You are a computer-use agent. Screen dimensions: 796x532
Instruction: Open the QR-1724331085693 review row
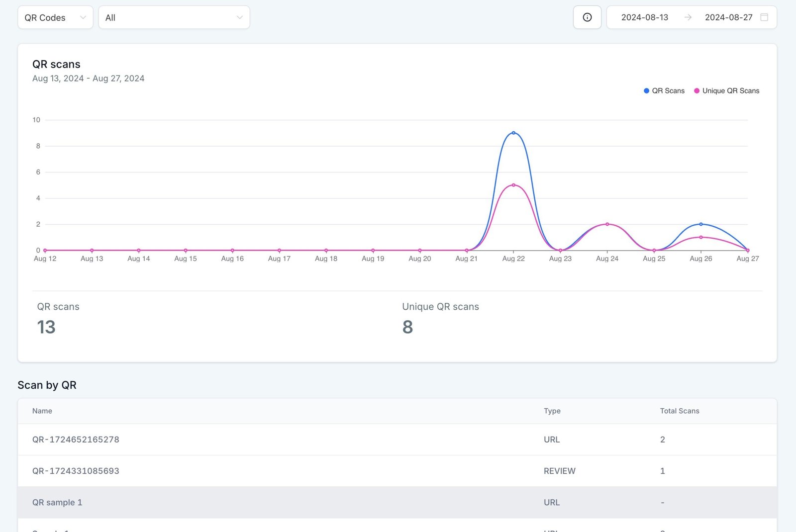pos(76,471)
